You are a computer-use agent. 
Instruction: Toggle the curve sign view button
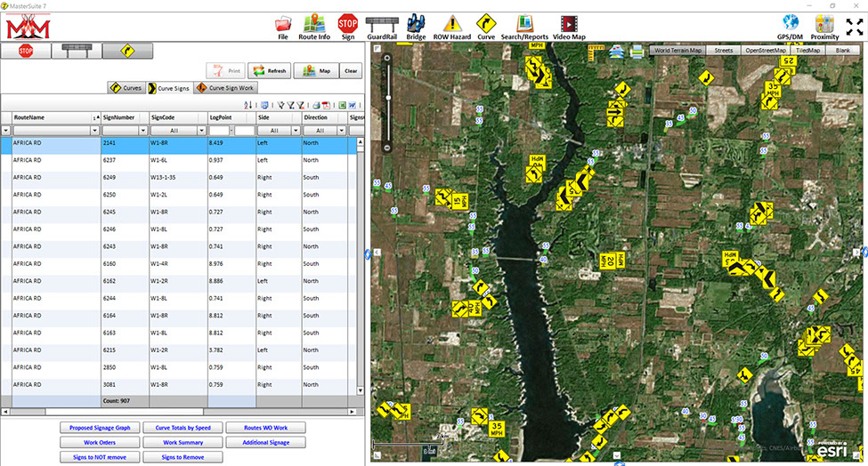pyautogui.click(x=126, y=51)
